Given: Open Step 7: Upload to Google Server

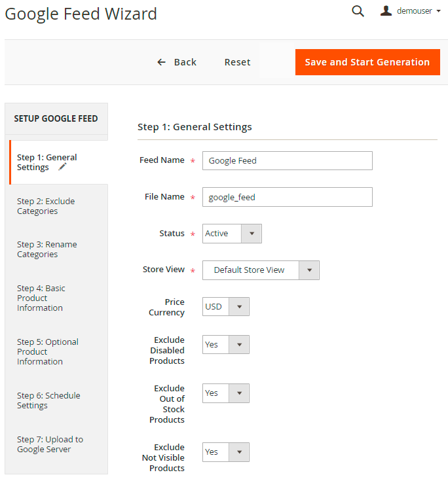Looking at the screenshot, I should [x=50, y=444].
